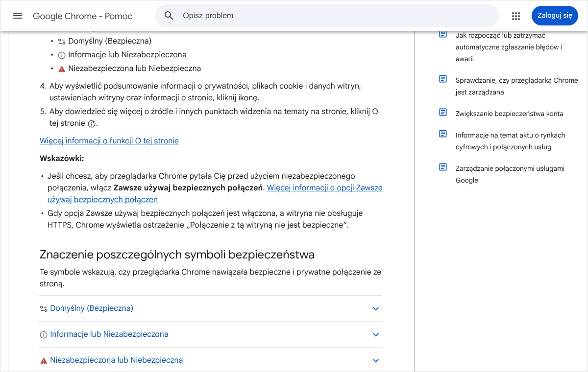Open Więcej informacji o funkcji O tej stronie
Screen dimensions: 588x372
[109, 141]
